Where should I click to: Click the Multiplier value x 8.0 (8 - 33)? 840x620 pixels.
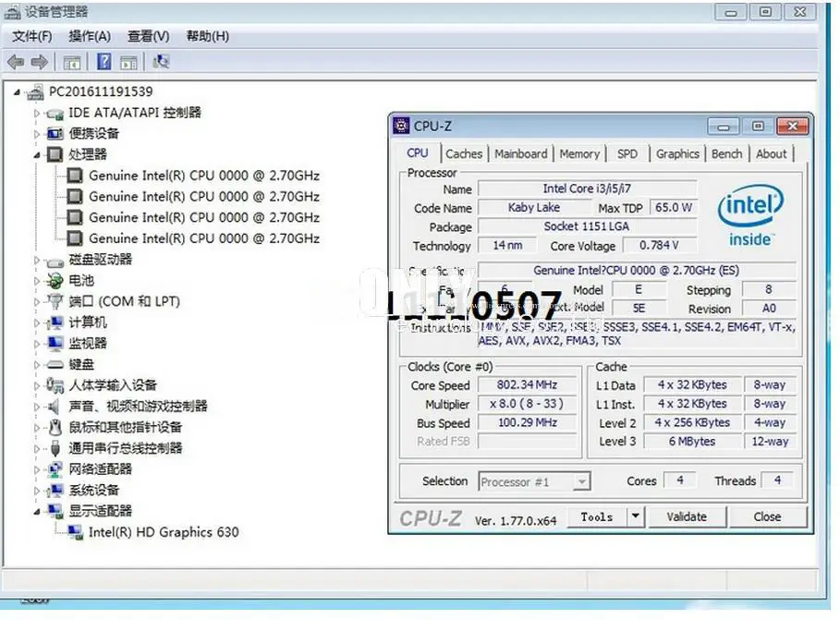[x=527, y=404]
